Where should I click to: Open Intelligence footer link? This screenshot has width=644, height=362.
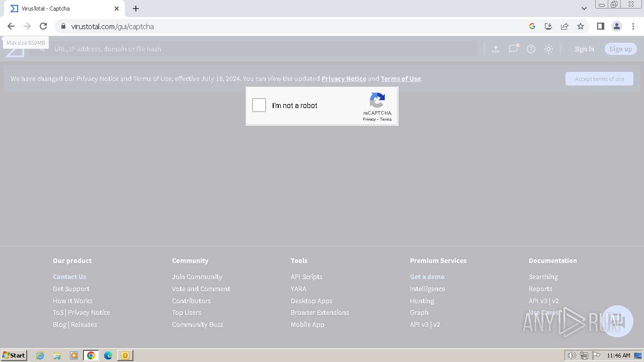[x=428, y=289]
